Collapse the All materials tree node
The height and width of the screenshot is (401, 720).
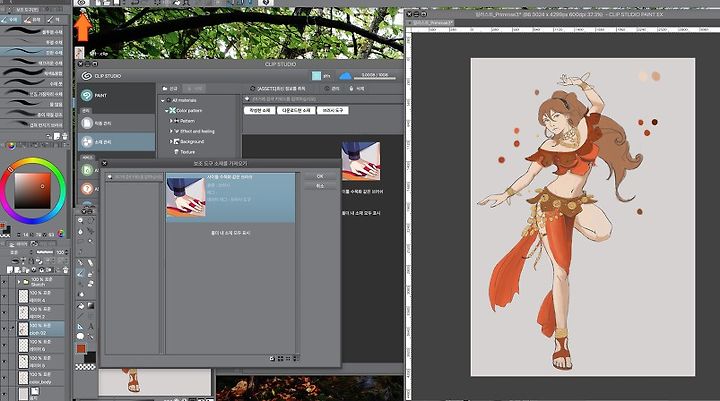(x=163, y=100)
